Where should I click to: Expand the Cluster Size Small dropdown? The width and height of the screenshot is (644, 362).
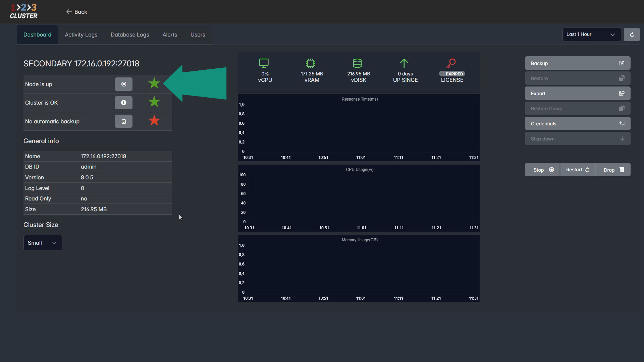click(x=43, y=243)
